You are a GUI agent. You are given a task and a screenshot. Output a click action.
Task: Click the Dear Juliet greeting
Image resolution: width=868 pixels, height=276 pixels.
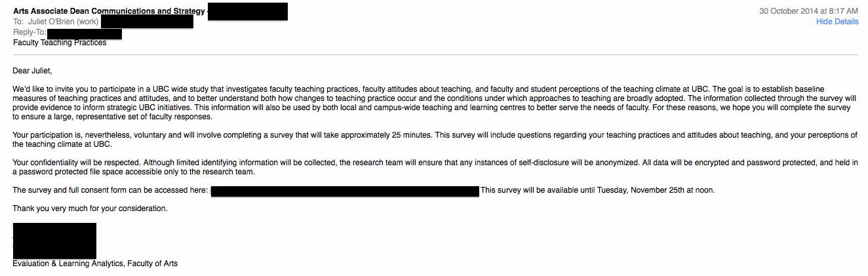pyautogui.click(x=32, y=70)
